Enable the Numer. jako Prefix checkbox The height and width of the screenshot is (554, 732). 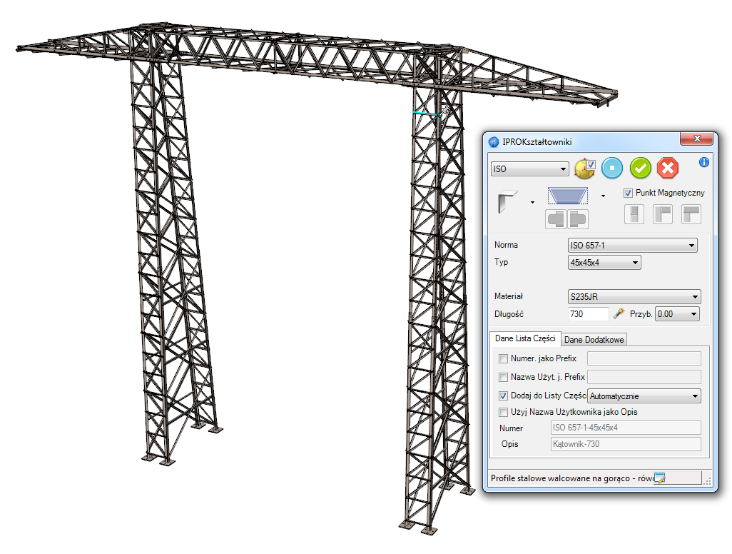tap(503, 358)
